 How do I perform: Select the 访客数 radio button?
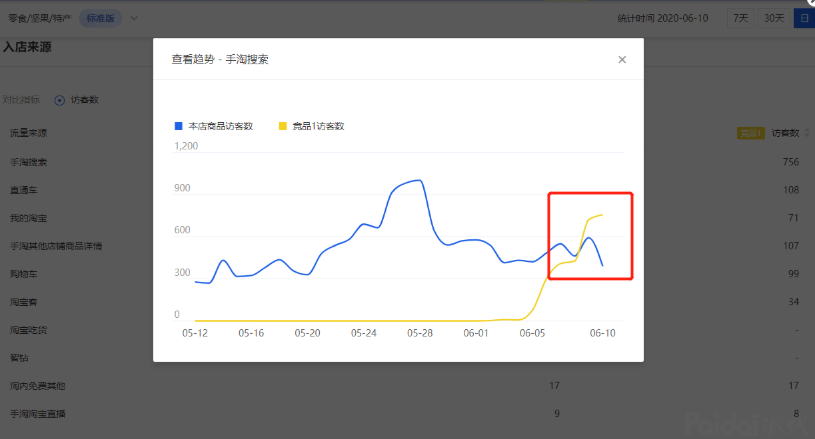(60, 100)
